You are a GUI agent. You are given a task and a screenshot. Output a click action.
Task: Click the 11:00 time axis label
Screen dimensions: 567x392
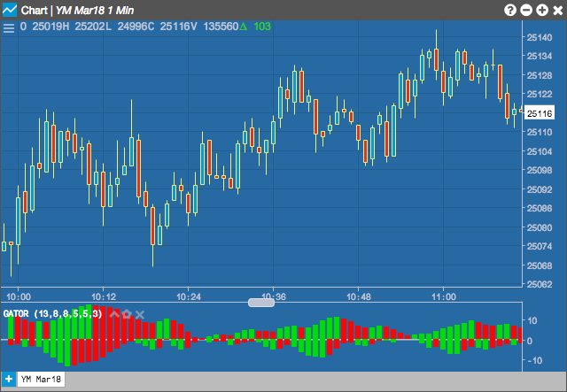click(x=444, y=297)
